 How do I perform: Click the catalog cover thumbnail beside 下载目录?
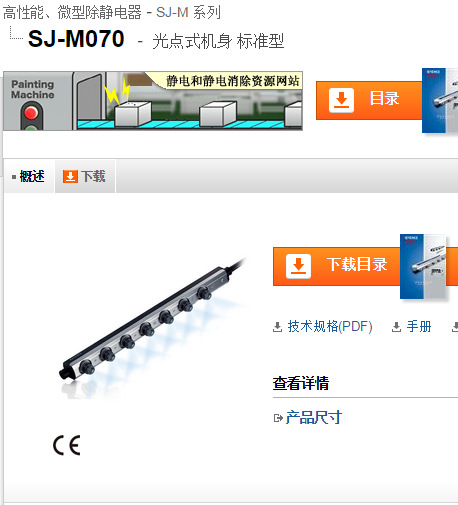tap(424, 266)
